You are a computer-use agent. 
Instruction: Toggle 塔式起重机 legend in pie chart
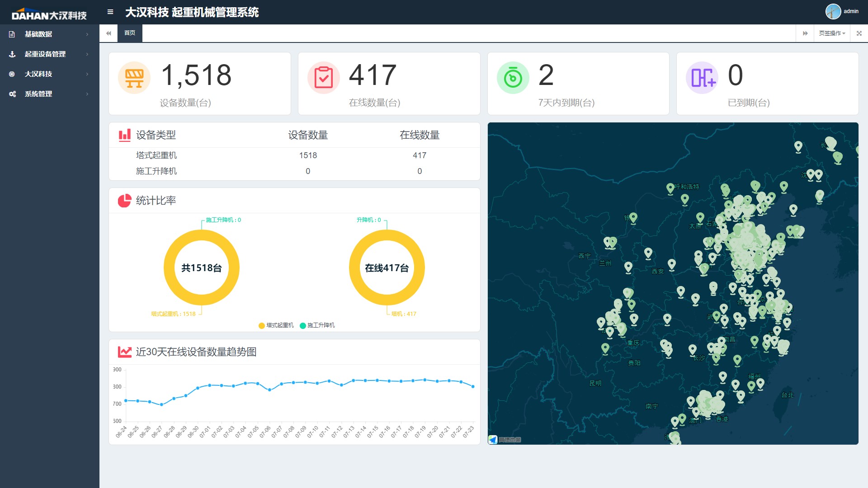coord(276,325)
